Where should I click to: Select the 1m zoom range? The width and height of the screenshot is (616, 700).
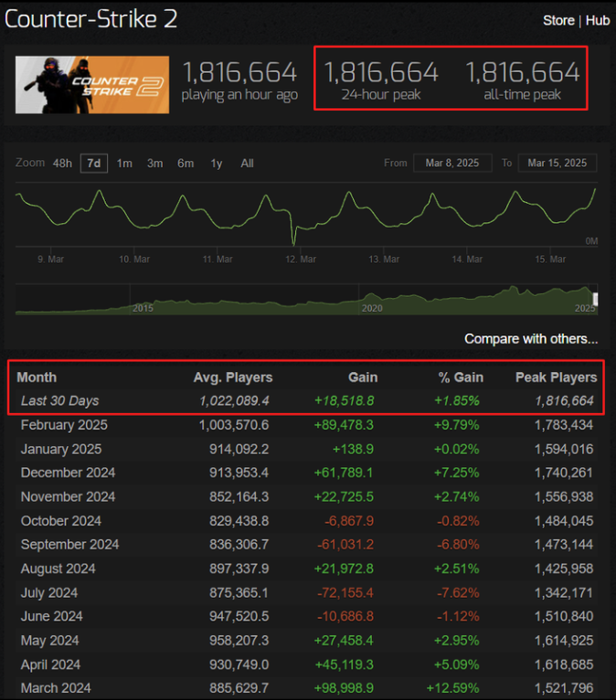(124, 164)
